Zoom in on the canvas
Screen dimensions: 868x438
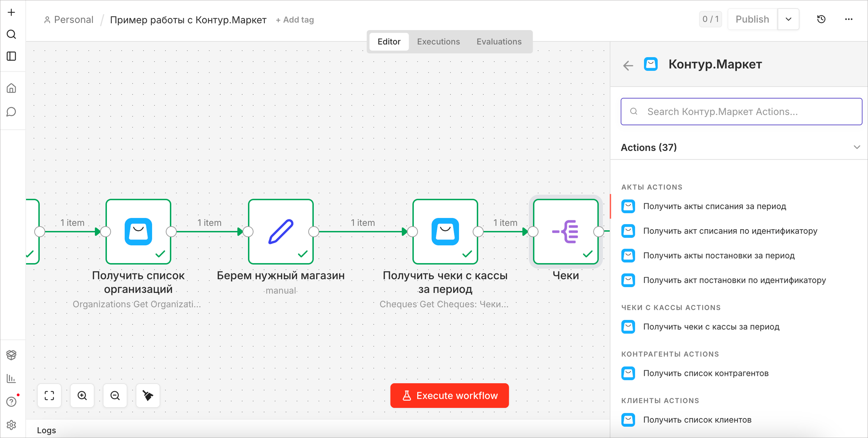(x=82, y=396)
